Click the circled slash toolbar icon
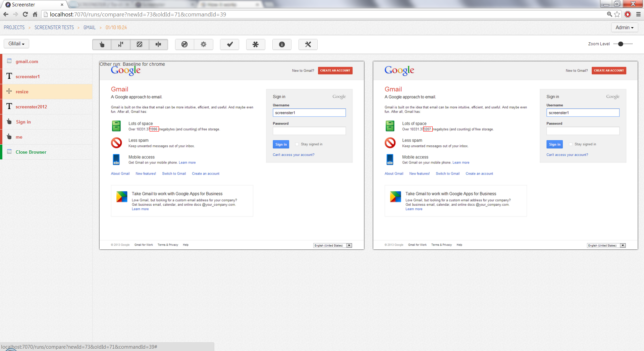The image size is (644, 351). click(x=184, y=44)
